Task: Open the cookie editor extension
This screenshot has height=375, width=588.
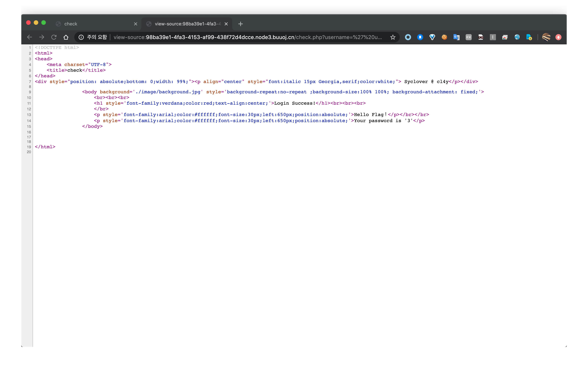Action: pos(444,37)
